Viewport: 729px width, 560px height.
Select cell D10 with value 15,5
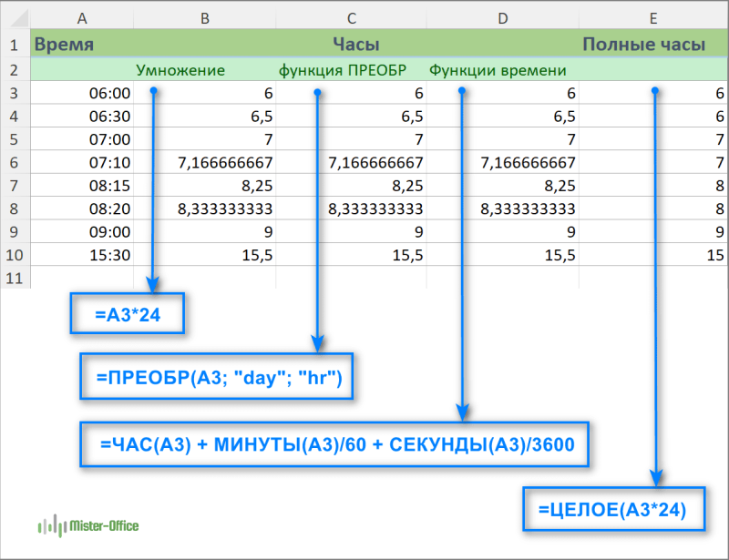(x=503, y=255)
